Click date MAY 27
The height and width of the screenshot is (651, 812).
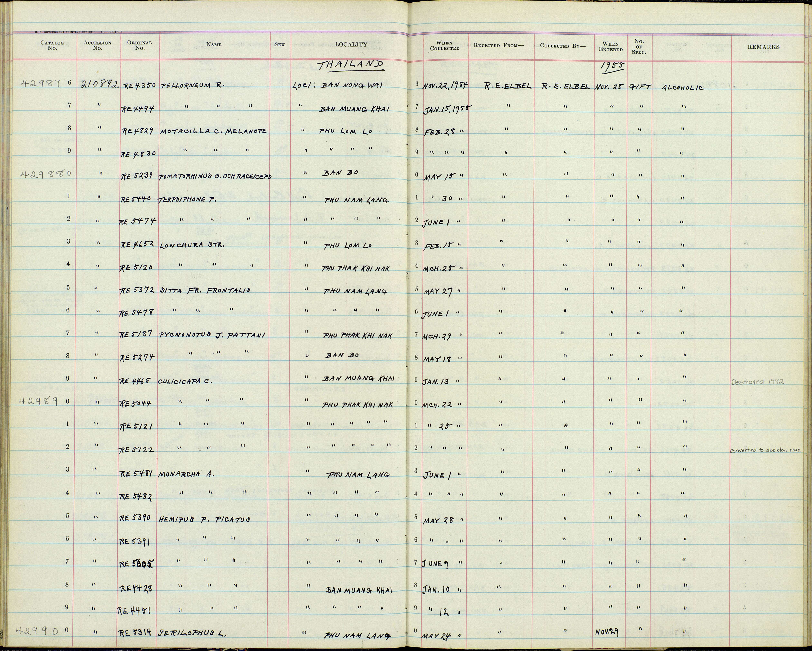pos(438,292)
